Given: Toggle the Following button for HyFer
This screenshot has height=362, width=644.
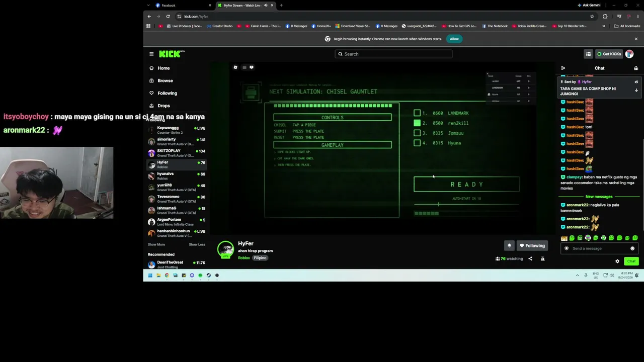Looking at the screenshot, I should click(532, 245).
